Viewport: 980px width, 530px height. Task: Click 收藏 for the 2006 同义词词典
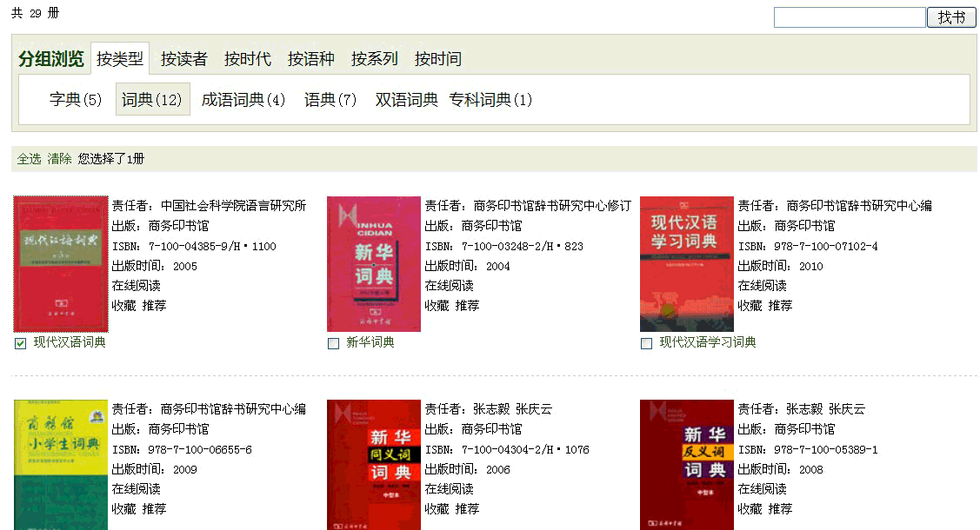(437, 509)
